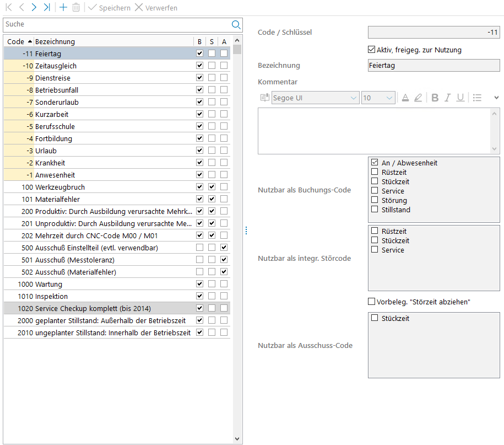
Task: Go to the first record arrow
Action: [x=8, y=8]
